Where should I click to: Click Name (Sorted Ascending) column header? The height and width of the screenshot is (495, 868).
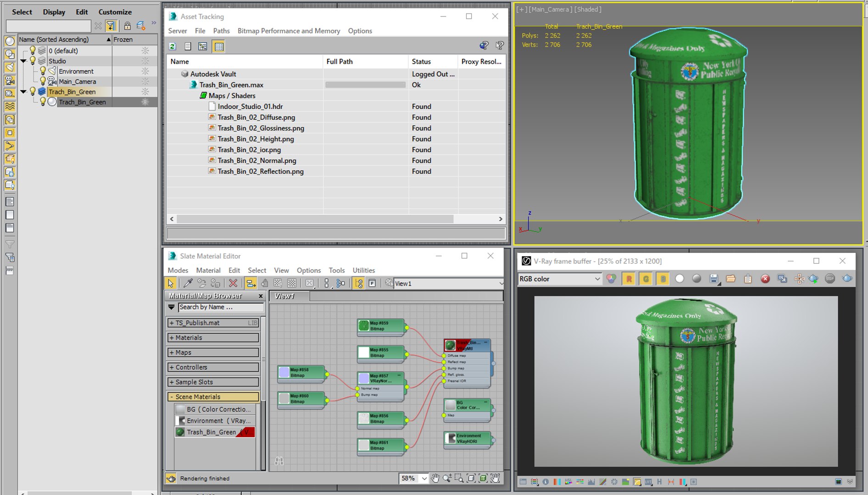pyautogui.click(x=65, y=39)
